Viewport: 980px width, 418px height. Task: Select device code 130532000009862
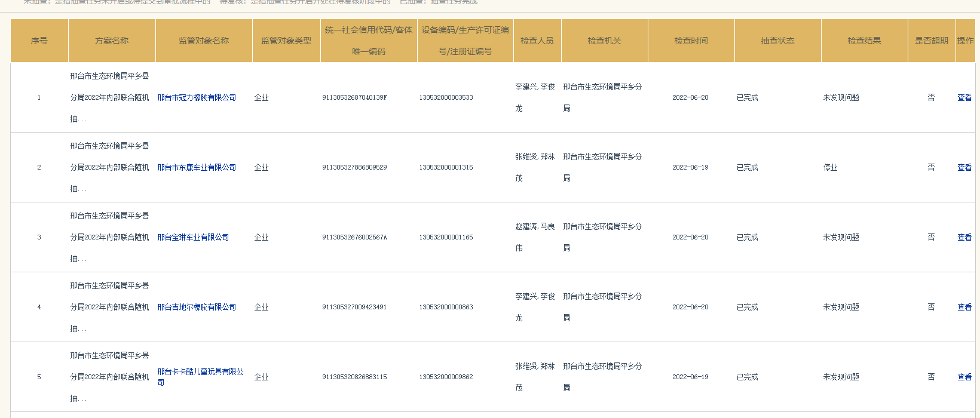pos(446,377)
